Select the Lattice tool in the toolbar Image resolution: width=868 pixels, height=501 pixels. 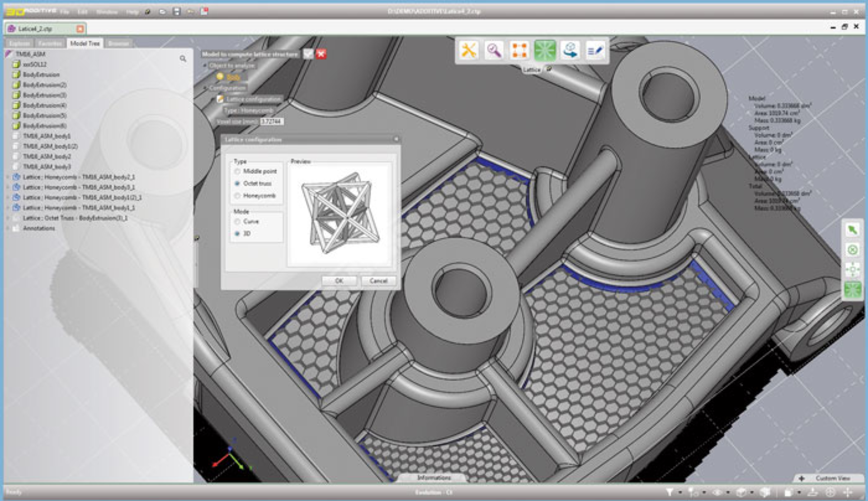(546, 51)
